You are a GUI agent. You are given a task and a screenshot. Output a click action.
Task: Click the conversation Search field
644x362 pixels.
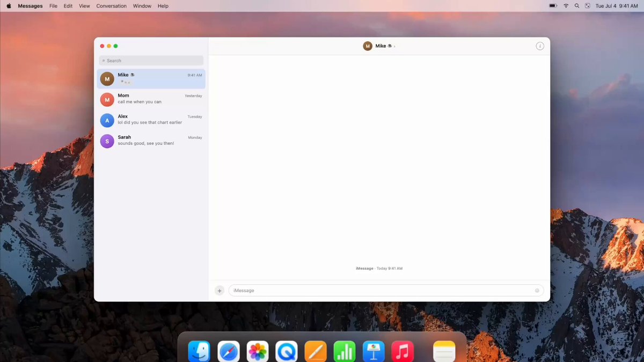(151, 61)
